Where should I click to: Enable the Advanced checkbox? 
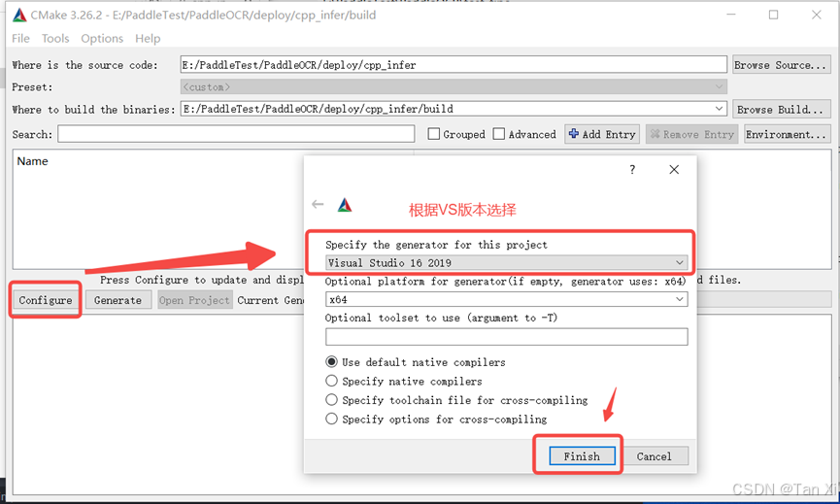point(499,134)
